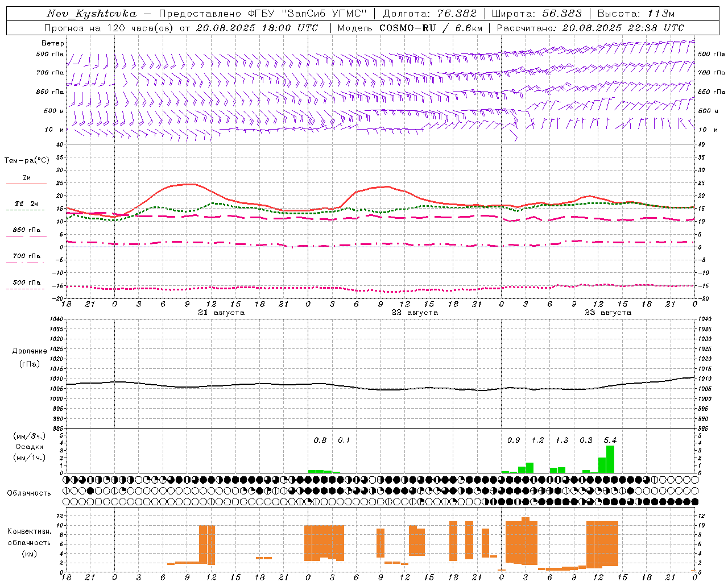728x582 pixels.
Task: Click the 700 гПа legend in temperature panel
Action: [x=27, y=256]
